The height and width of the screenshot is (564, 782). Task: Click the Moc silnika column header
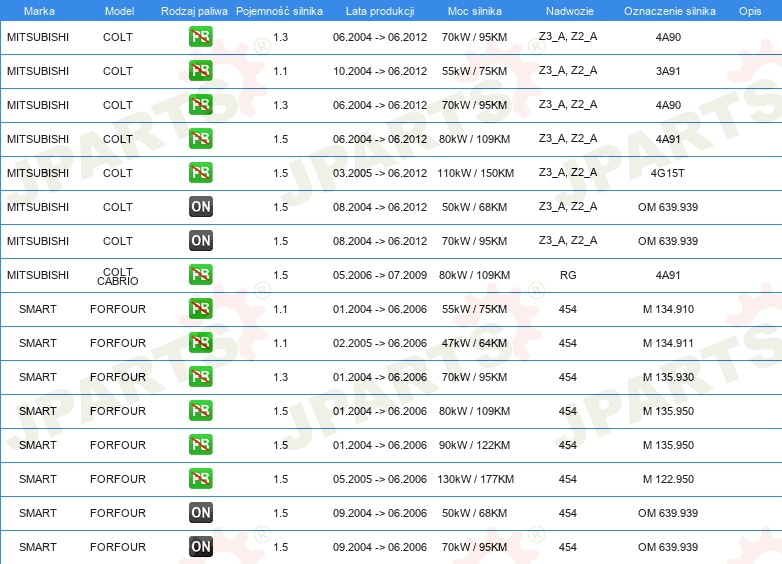pos(475,11)
